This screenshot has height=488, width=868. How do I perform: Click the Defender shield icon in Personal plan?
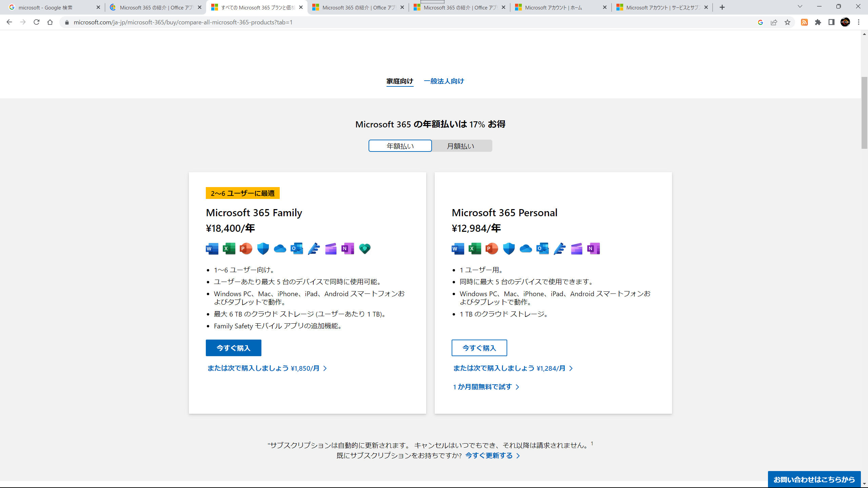509,249
